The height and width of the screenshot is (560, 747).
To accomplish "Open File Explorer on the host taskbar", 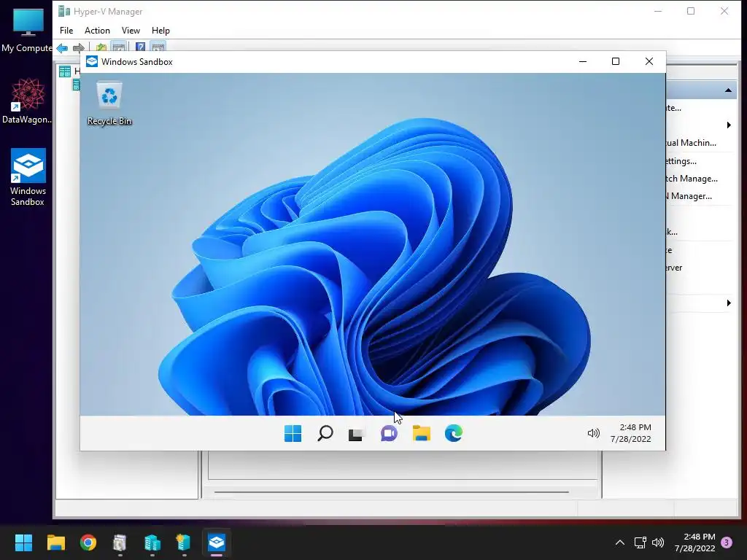I will (56, 542).
